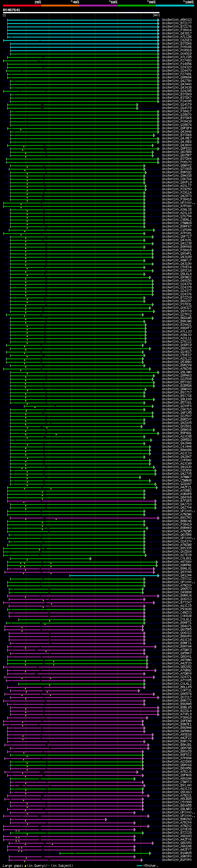
Task: Click the orange ~40% identity legend segment
Action: point(60,6)
